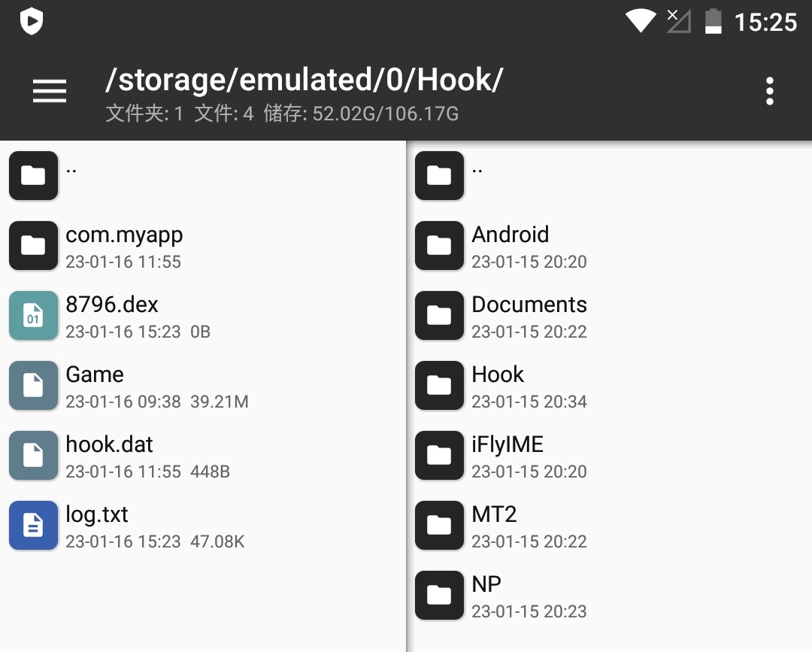Screen dimensions: 812x652
Task: Open the hamburger navigation menu
Action: 50,91
